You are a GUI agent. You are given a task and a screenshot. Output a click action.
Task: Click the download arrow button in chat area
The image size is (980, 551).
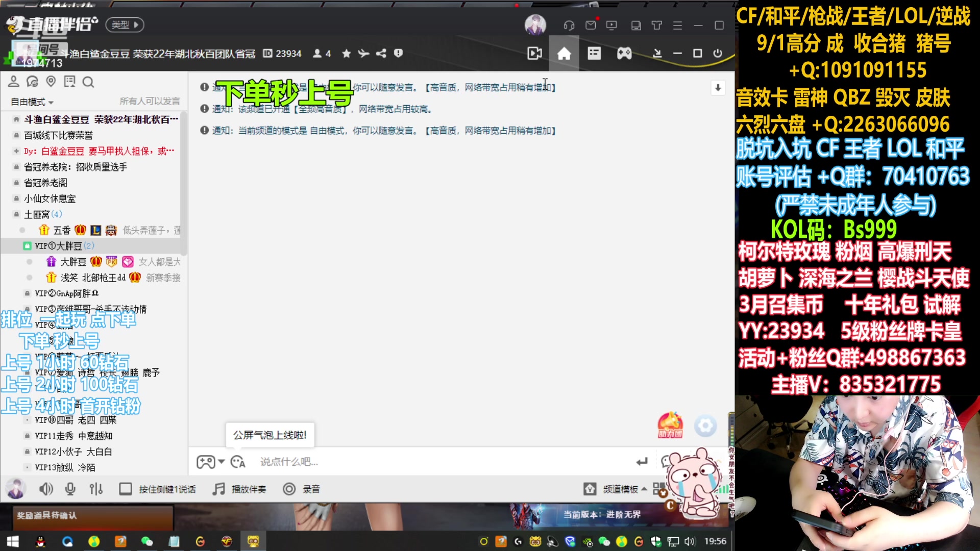718,88
